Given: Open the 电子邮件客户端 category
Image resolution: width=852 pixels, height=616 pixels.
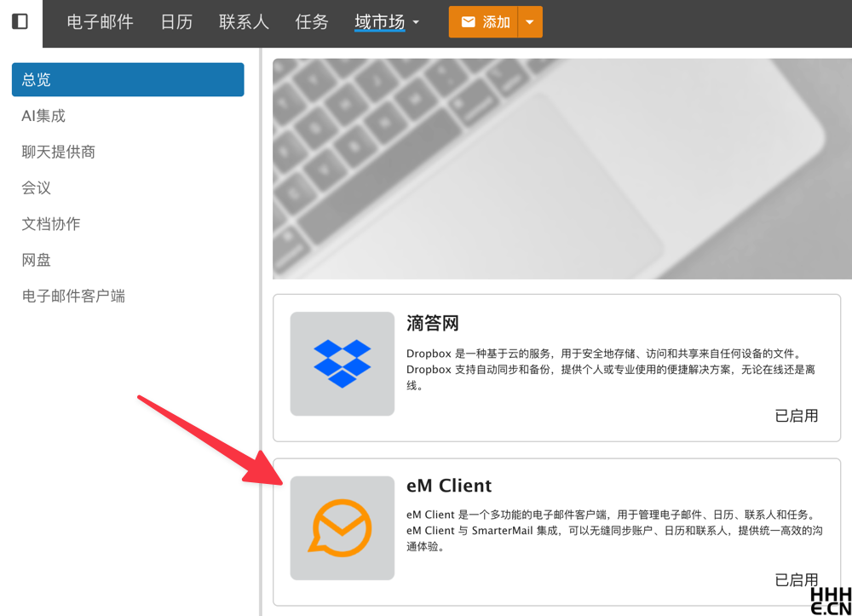Looking at the screenshot, I should click(x=73, y=296).
